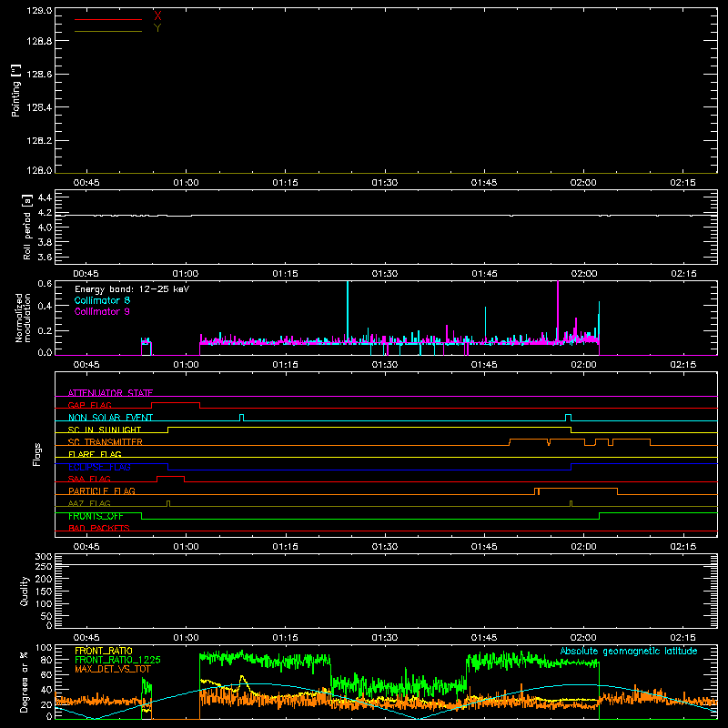Click the raised PARTICLE_FLAG segment
Viewport: 728px width, 728px height.
(578, 489)
